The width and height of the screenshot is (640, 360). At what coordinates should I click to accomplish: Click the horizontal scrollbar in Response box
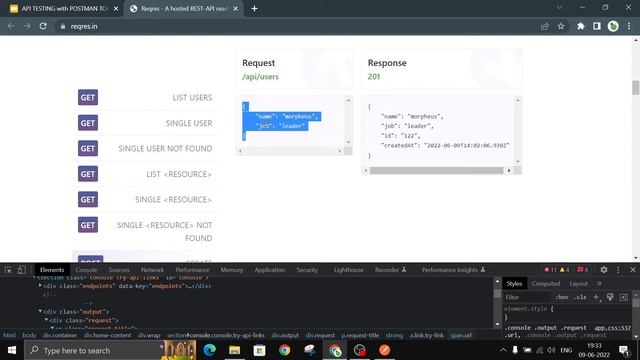(x=436, y=171)
